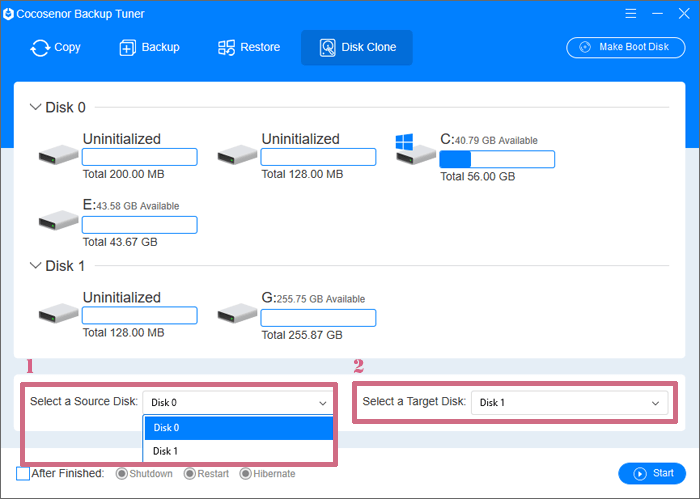The width and height of the screenshot is (700, 499).
Task: Close the Cocosenor Backup Tuner window
Action: tap(684, 14)
